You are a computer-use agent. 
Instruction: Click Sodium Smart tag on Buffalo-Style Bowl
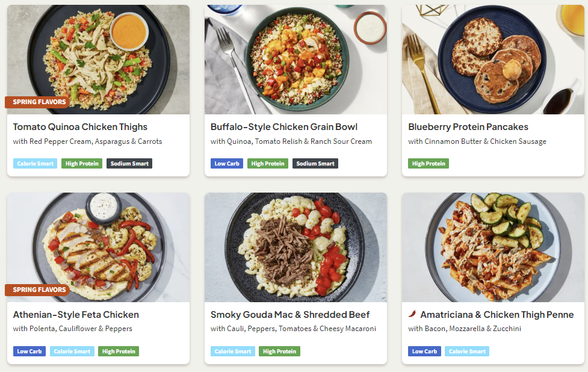coord(315,164)
